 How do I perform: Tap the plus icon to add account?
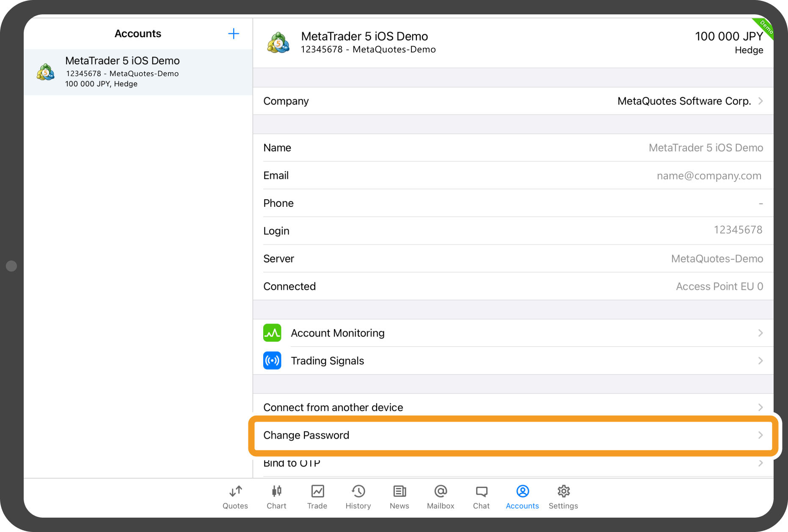coord(233,34)
